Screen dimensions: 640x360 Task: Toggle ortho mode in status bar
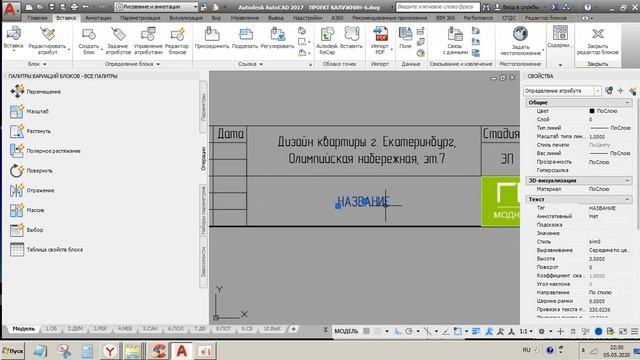(398, 331)
